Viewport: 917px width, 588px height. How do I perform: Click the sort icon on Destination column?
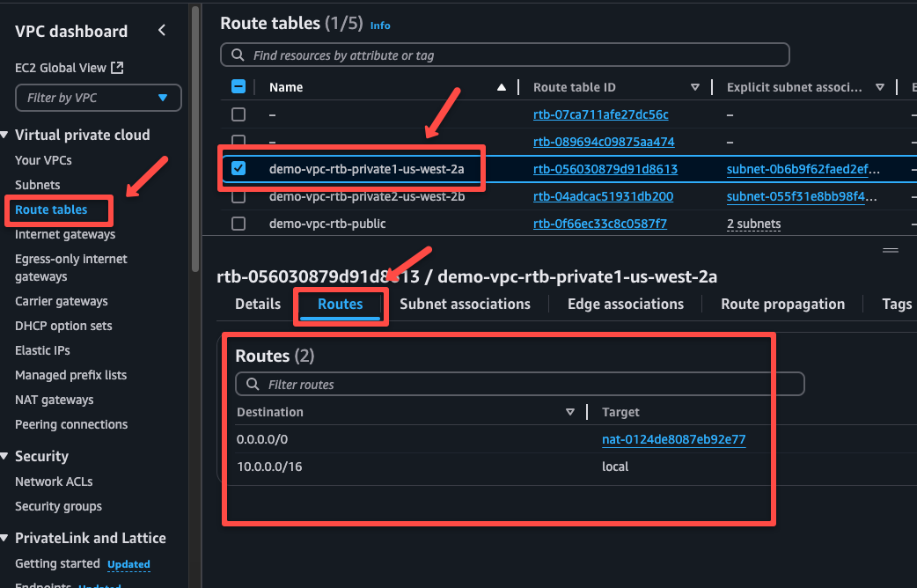570,412
